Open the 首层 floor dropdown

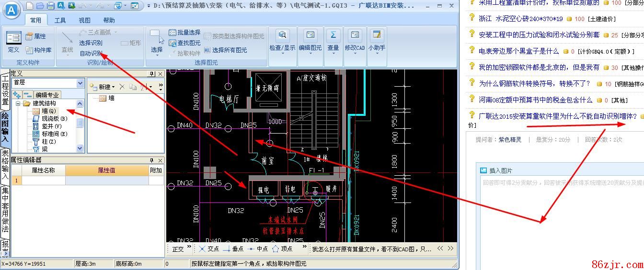pos(80,83)
